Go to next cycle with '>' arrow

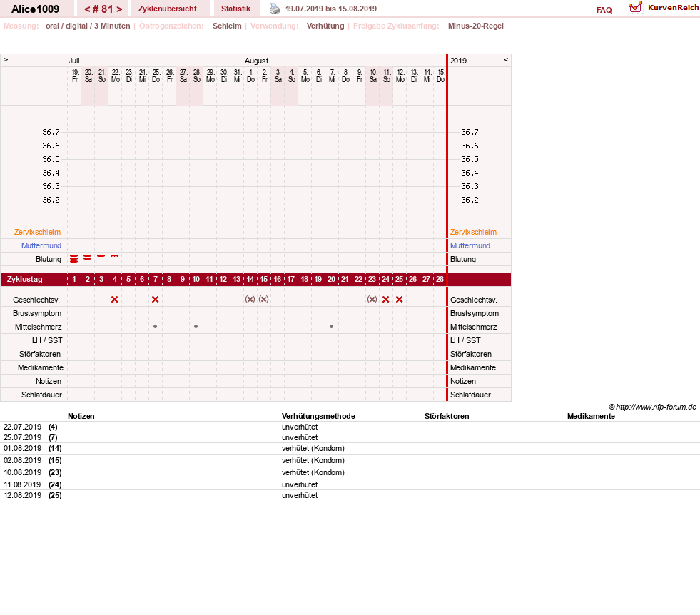119,9
